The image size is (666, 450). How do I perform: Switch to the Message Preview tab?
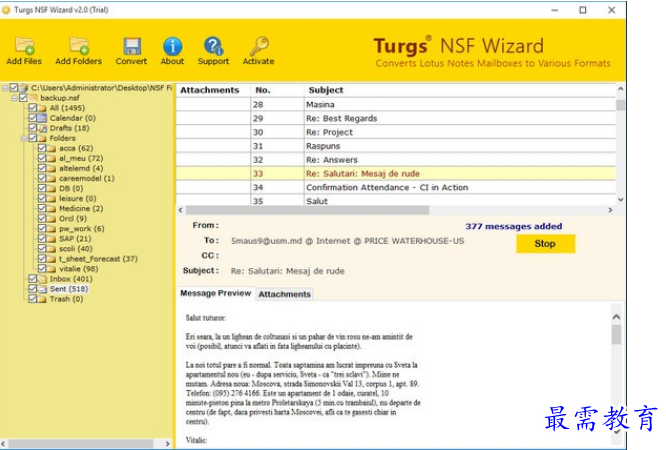coord(215,293)
